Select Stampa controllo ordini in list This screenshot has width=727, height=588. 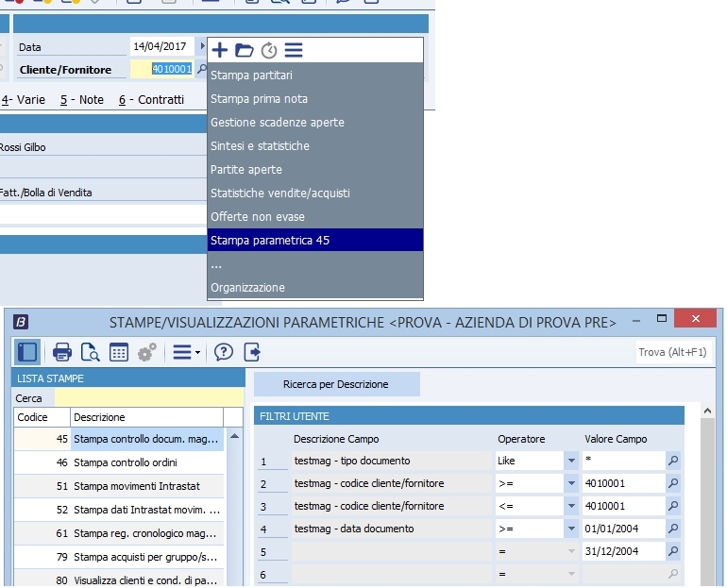coord(125,462)
